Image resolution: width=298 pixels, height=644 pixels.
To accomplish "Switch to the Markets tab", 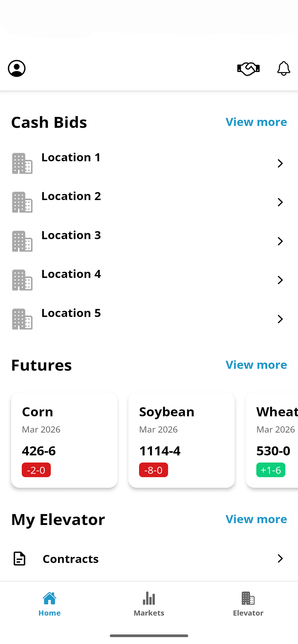I will pos(149,604).
